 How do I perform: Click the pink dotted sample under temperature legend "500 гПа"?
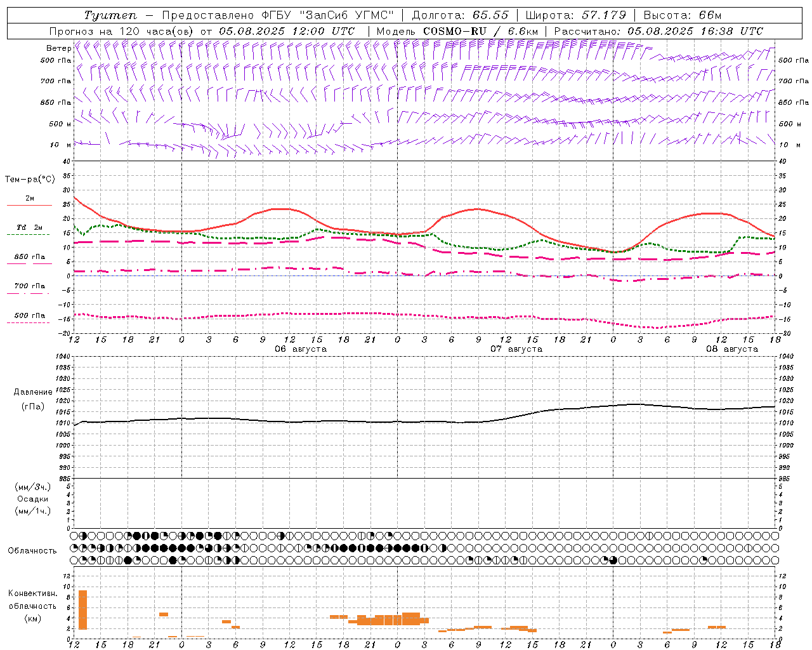click(28, 323)
